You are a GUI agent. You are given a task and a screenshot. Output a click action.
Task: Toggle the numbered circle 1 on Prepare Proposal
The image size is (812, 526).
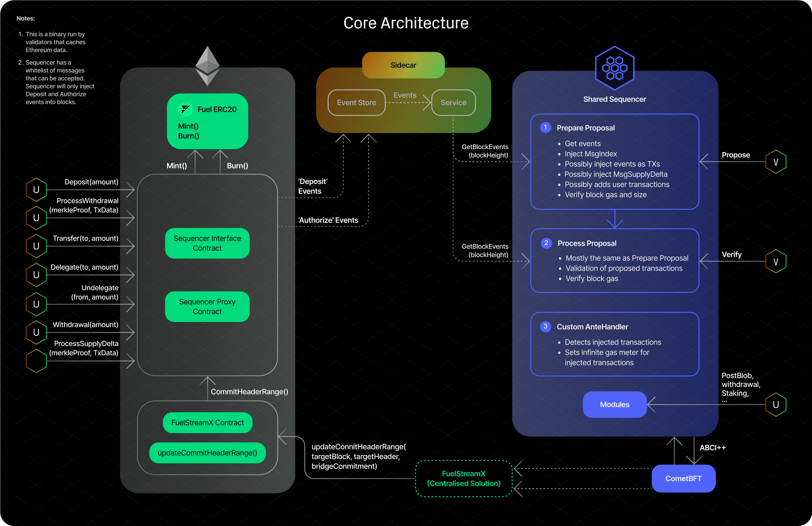tap(546, 127)
